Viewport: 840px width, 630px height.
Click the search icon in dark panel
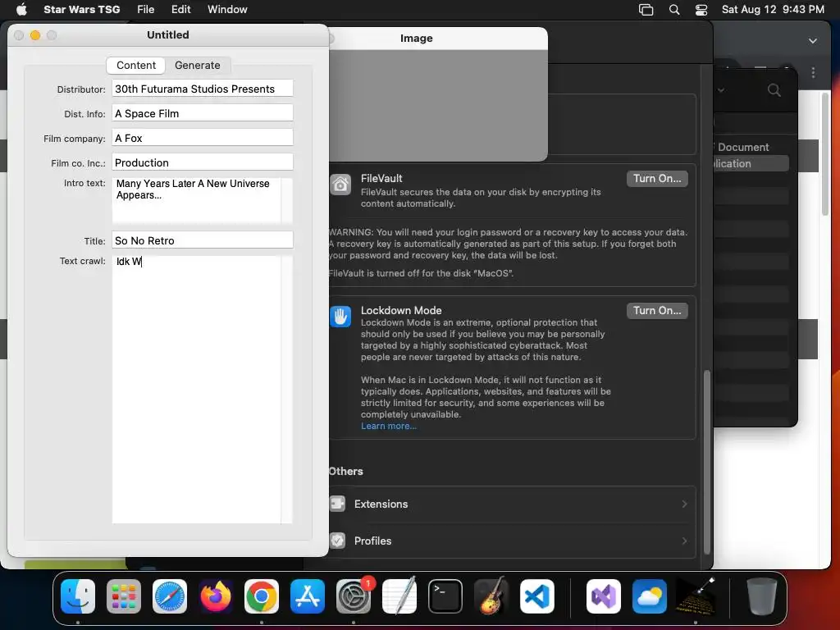[x=774, y=90]
